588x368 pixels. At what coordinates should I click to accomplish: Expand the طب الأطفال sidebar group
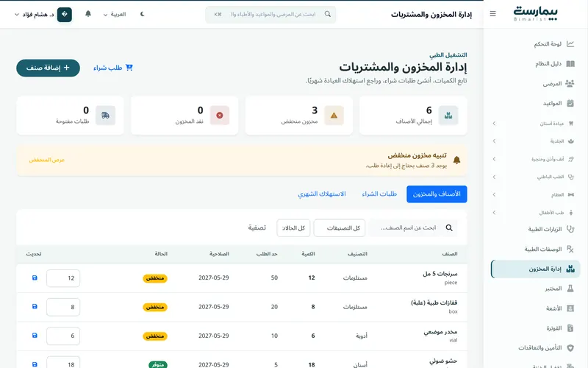point(494,213)
